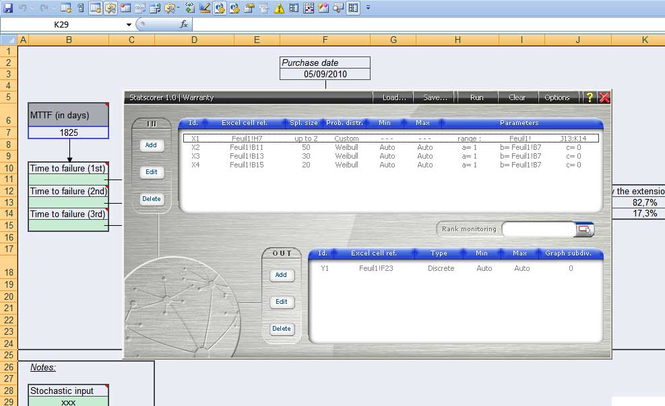The image size is (665, 406).
Task: Open Options in the Statscorer title bar
Action: point(557,98)
